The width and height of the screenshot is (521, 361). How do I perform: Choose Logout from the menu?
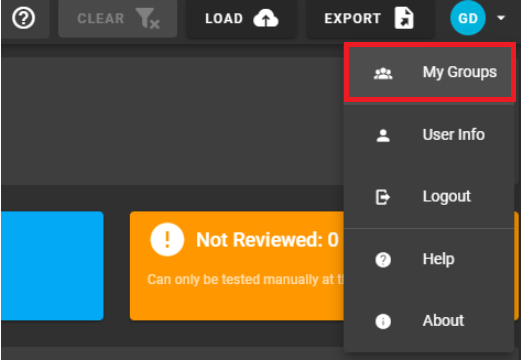tap(429, 196)
